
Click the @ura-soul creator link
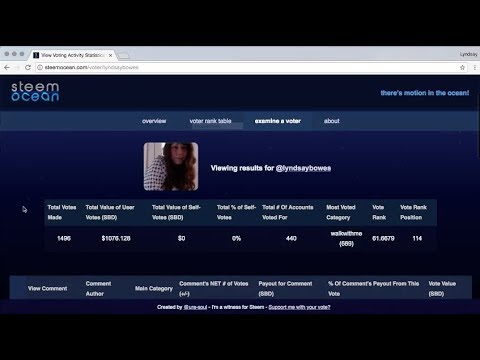(x=195, y=307)
